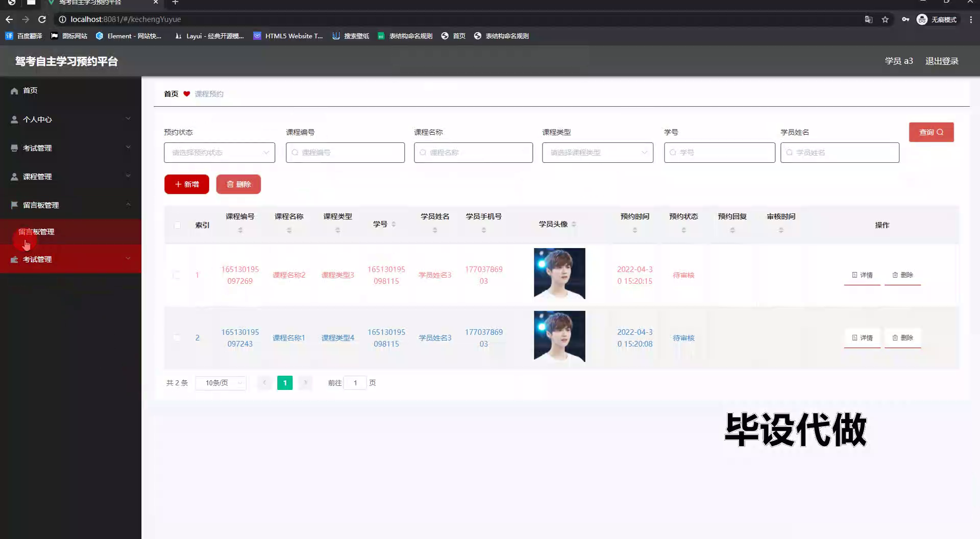Sort by 课程名称 column arrows

pos(289,230)
